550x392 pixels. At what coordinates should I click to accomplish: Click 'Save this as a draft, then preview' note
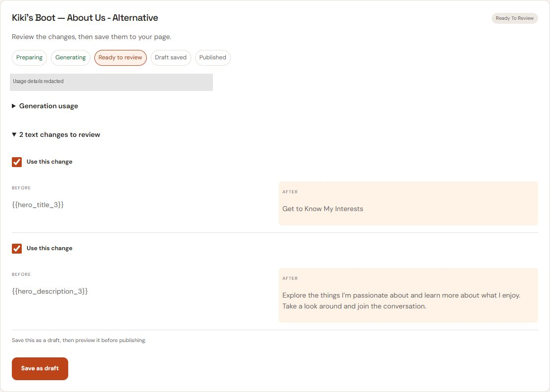click(79, 341)
